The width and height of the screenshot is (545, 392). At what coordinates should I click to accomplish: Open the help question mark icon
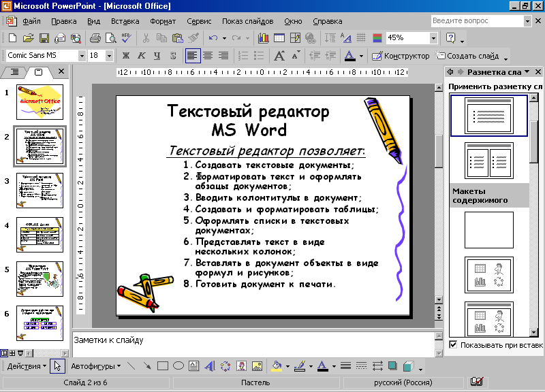(x=450, y=38)
